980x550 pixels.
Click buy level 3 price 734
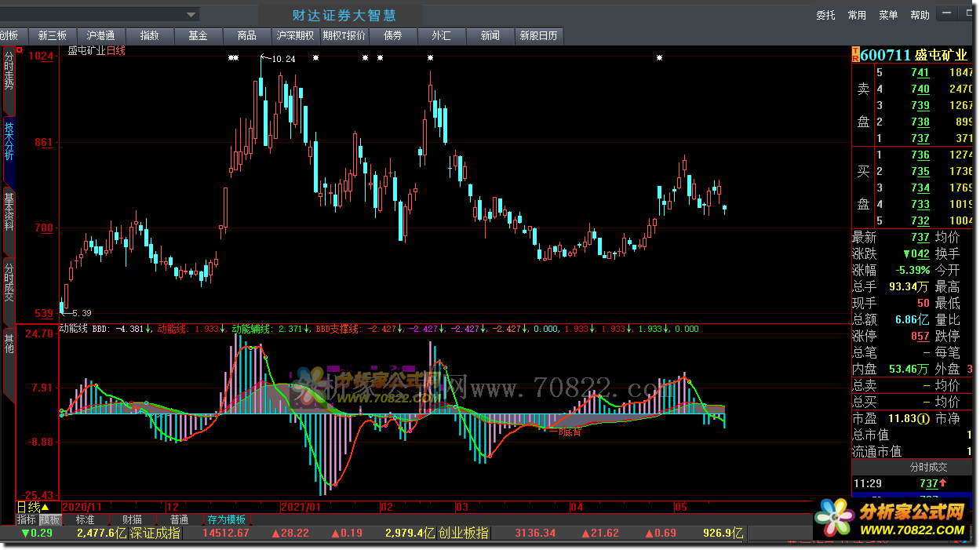point(920,188)
